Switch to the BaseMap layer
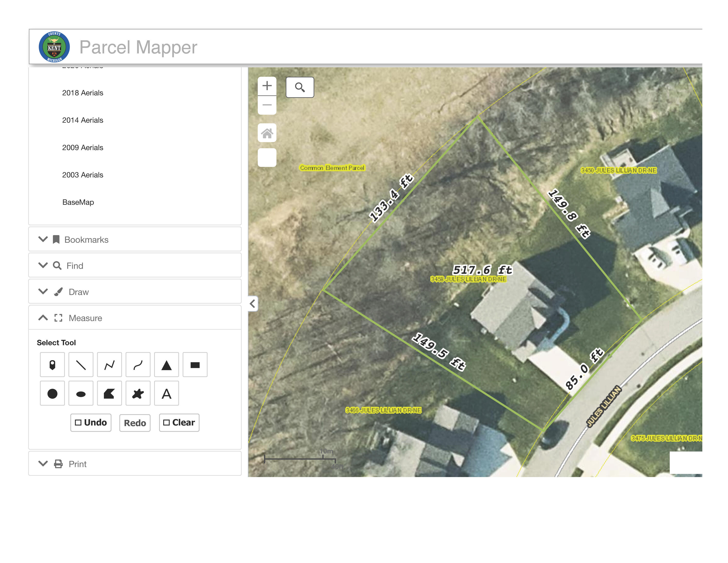Screen dimensions: 728x563 [78, 202]
